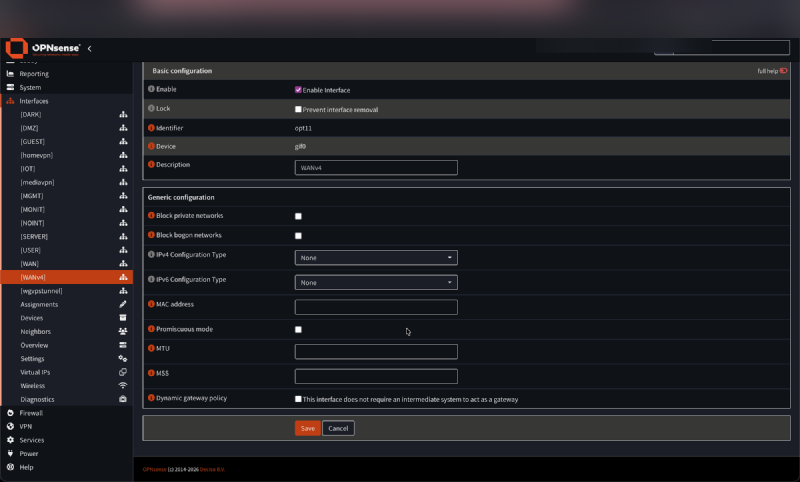Enable Block bogon networks checkbox
Screen dimensions: 800x482
[x=298, y=236]
